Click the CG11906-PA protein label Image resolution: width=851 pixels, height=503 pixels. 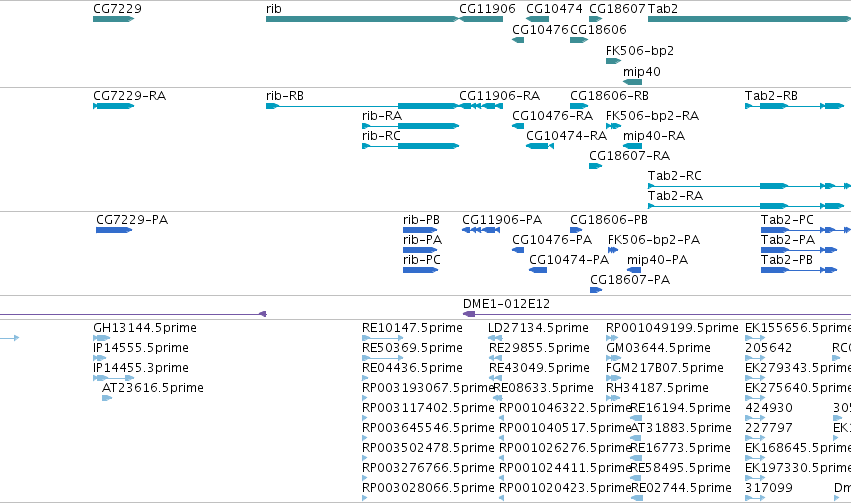502,220
